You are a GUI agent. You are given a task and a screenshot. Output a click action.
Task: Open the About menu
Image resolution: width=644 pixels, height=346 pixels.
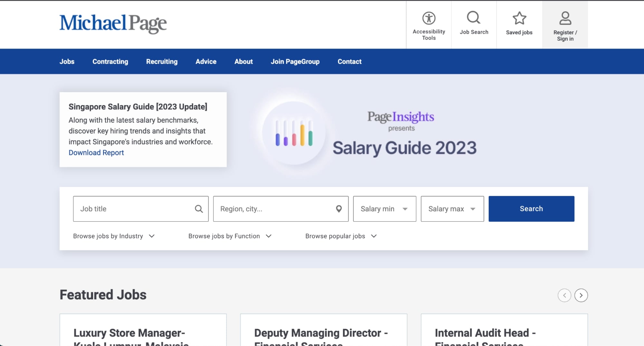click(244, 62)
